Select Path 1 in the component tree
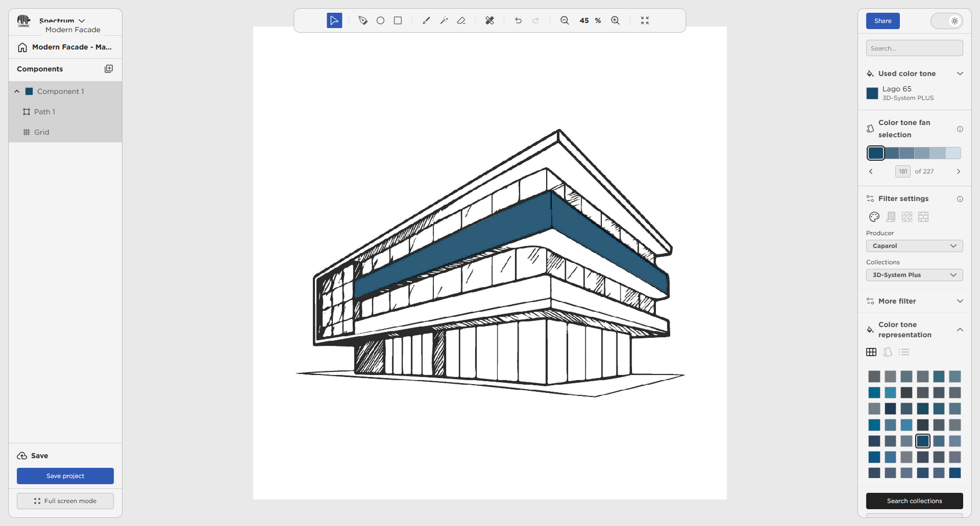Image resolution: width=980 pixels, height=526 pixels. [44, 112]
